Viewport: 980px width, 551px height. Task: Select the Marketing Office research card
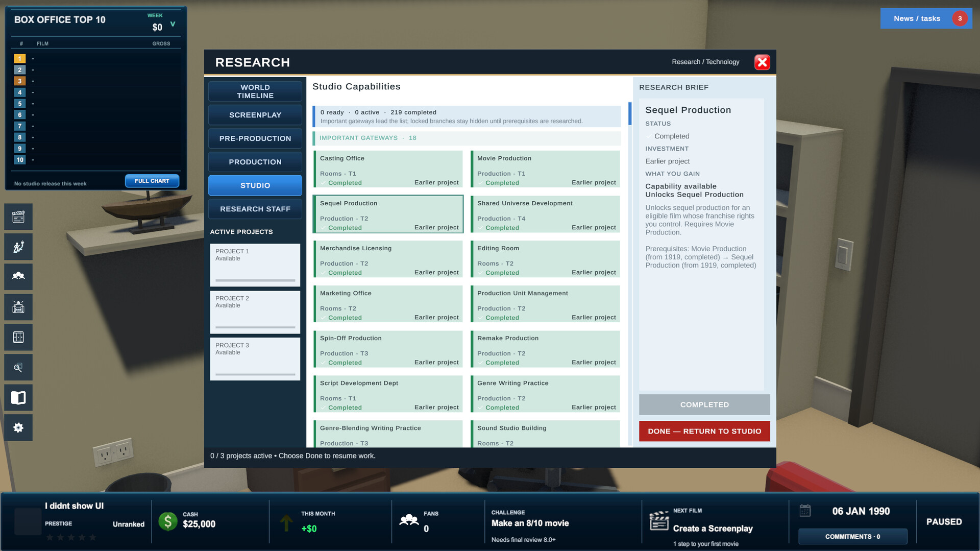(x=388, y=304)
